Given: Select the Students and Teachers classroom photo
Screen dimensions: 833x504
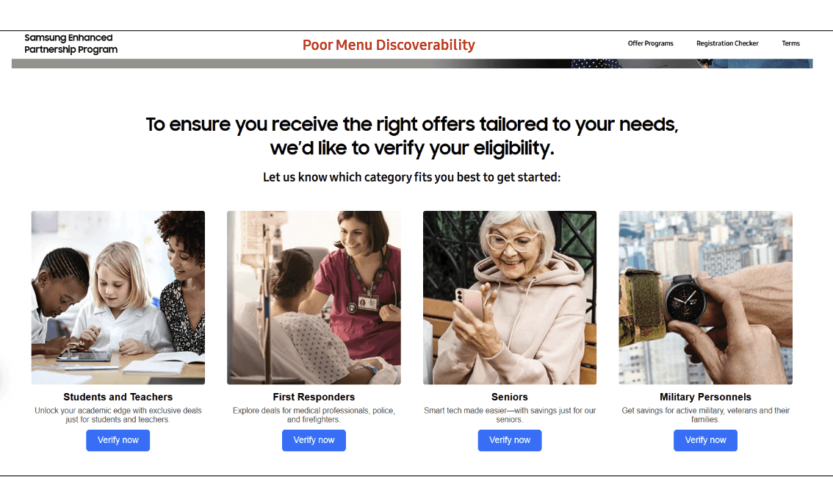Looking at the screenshot, I should [118, 298].
